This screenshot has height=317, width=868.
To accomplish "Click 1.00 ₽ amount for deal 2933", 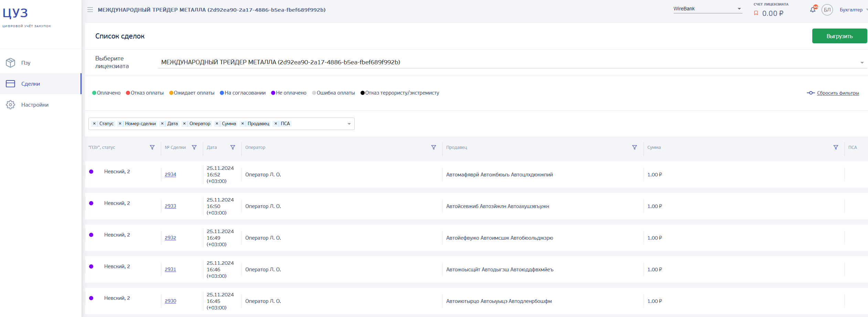I will tap(655, 206).
